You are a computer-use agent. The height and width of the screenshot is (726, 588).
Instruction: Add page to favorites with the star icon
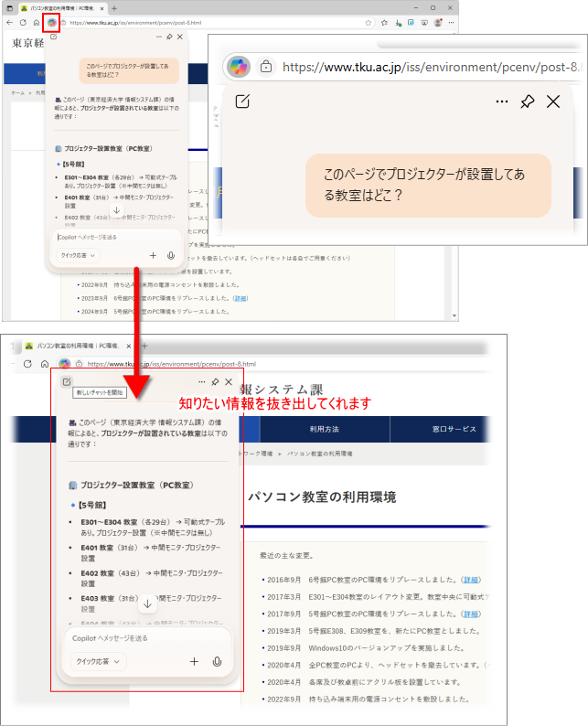click(369, 23)
